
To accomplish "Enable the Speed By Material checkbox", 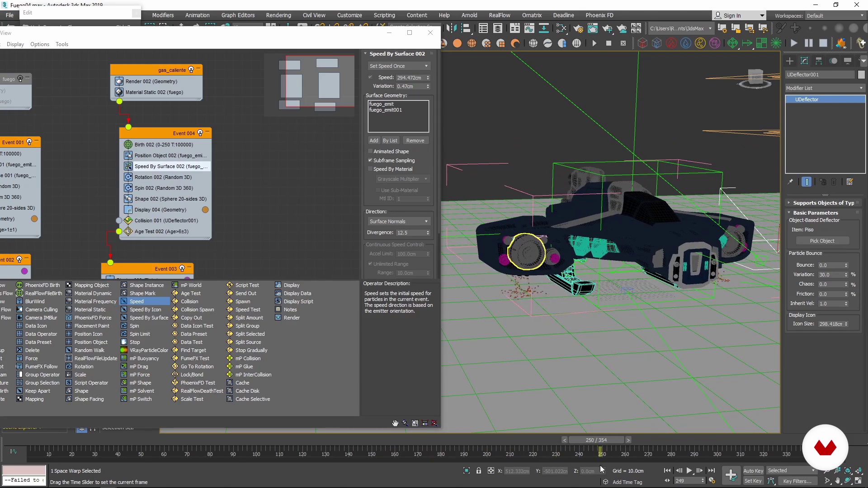I will [370, 169].
